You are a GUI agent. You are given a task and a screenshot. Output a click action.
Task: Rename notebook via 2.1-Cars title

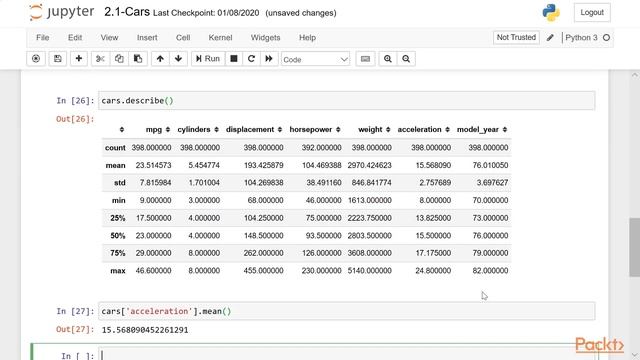[127, 12]
